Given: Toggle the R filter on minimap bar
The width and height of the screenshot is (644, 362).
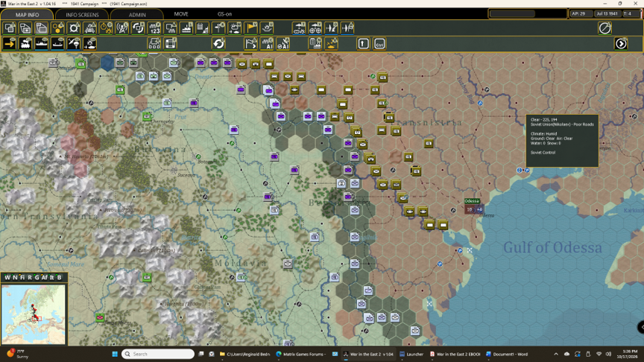Looking at the screenshot, I should click(30, 277).
